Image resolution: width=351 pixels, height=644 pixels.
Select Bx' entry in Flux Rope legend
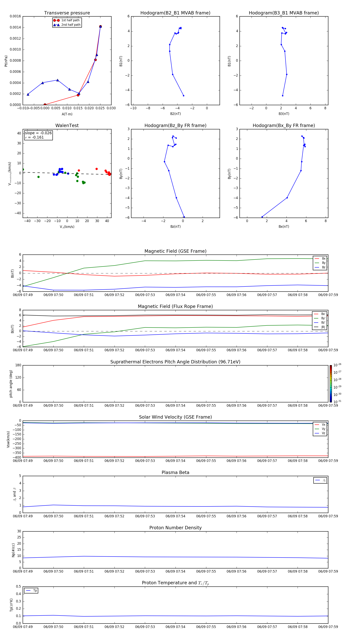[320, 314]
